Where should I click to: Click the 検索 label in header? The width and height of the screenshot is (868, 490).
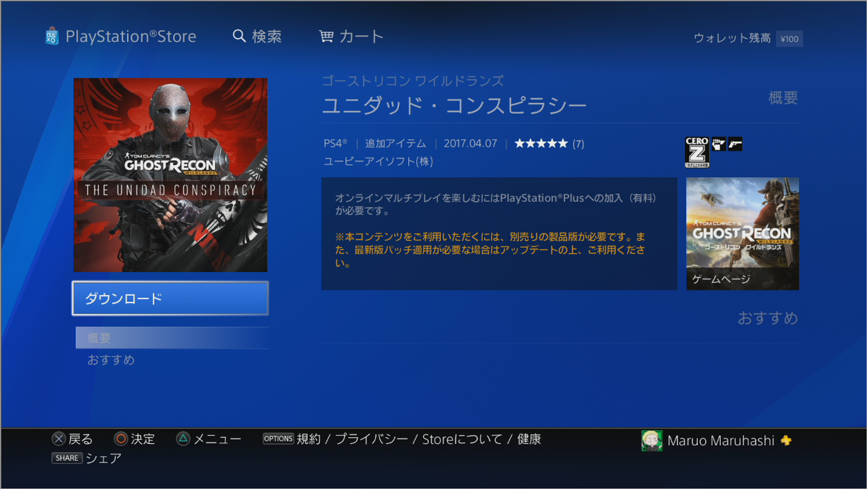(x=267, y=37)
